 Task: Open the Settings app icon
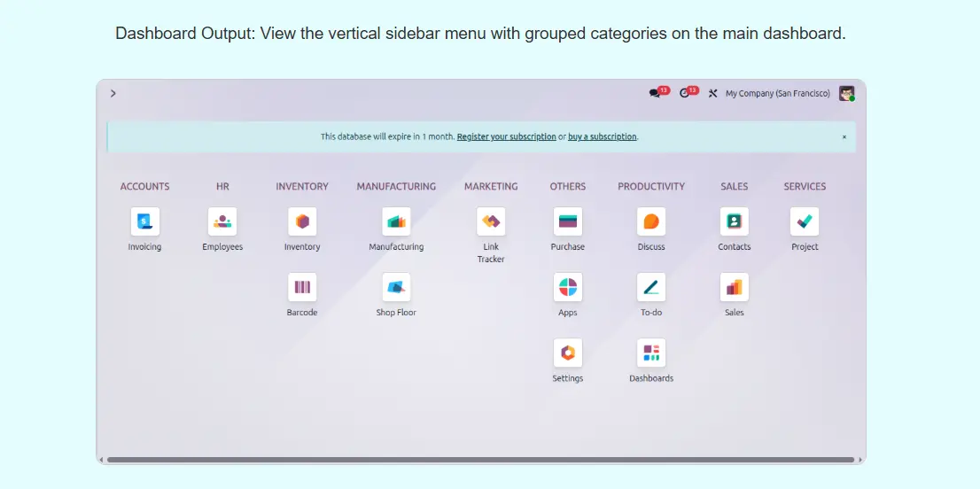[568, 353]
